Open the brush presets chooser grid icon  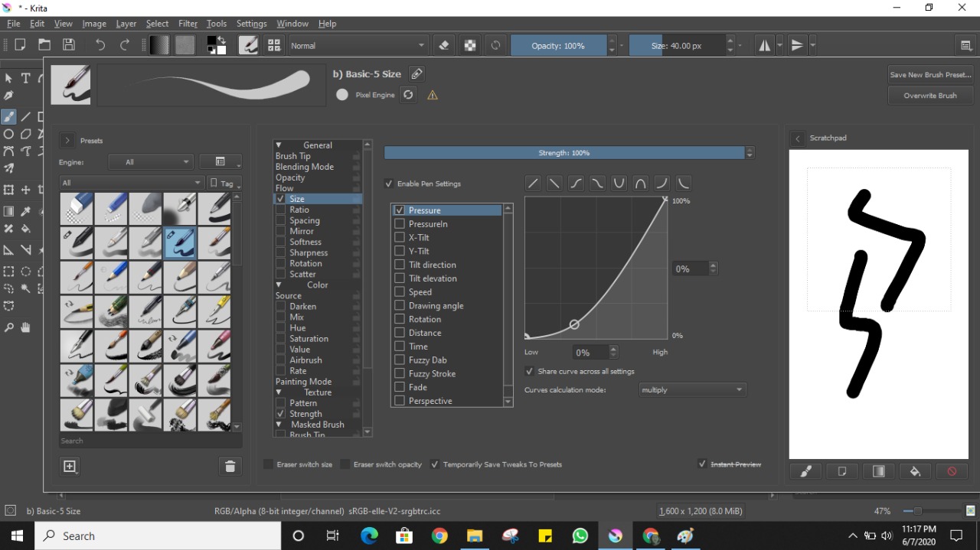274,45
